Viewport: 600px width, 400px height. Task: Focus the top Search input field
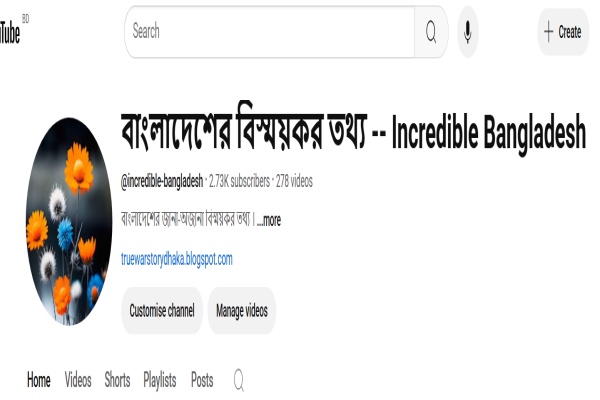pyautogui.click(x=270, y=32)
